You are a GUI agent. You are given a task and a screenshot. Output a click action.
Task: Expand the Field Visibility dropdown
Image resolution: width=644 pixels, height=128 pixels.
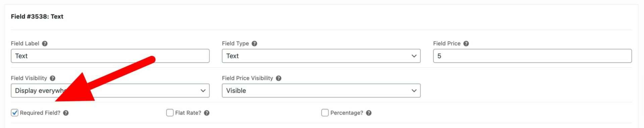[x=110, y=90]
